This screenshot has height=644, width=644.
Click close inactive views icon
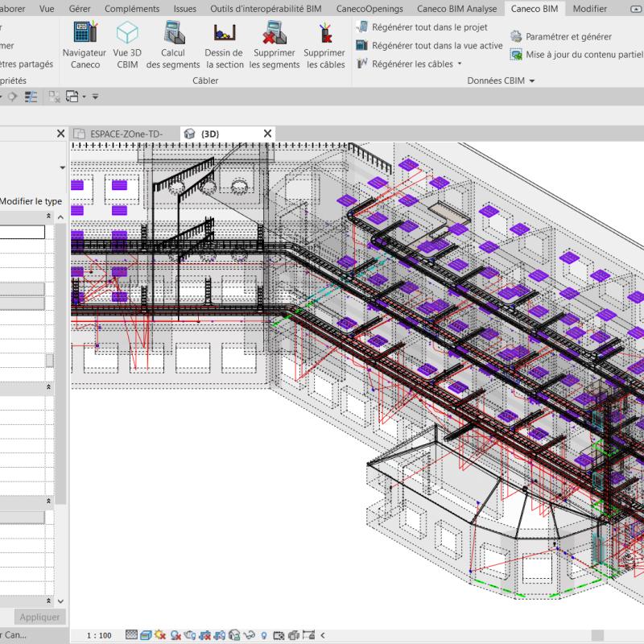(x=54, y=97)
